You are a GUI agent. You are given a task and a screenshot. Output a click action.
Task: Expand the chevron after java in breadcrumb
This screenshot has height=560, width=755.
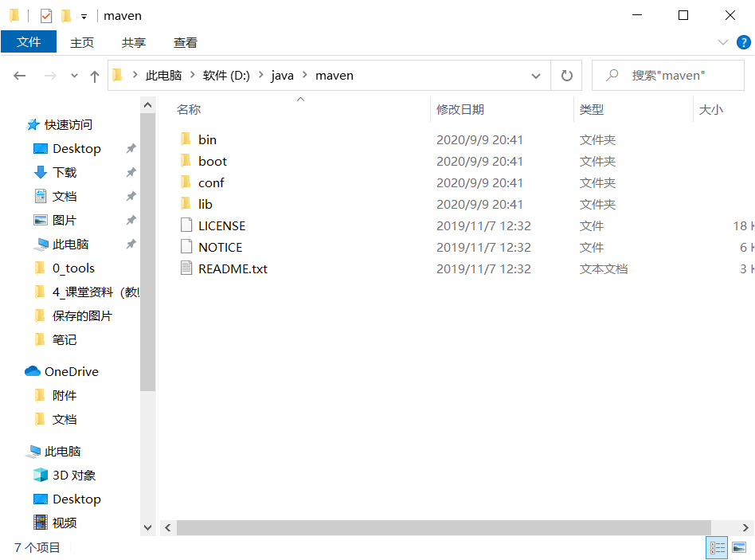point(305,75)
